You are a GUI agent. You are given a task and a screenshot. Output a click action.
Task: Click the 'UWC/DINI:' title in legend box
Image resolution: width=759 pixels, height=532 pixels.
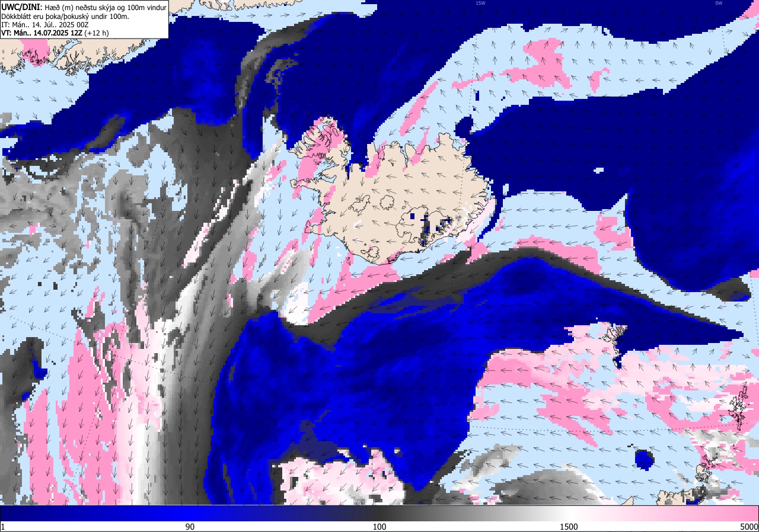click(x=21, y=7)
